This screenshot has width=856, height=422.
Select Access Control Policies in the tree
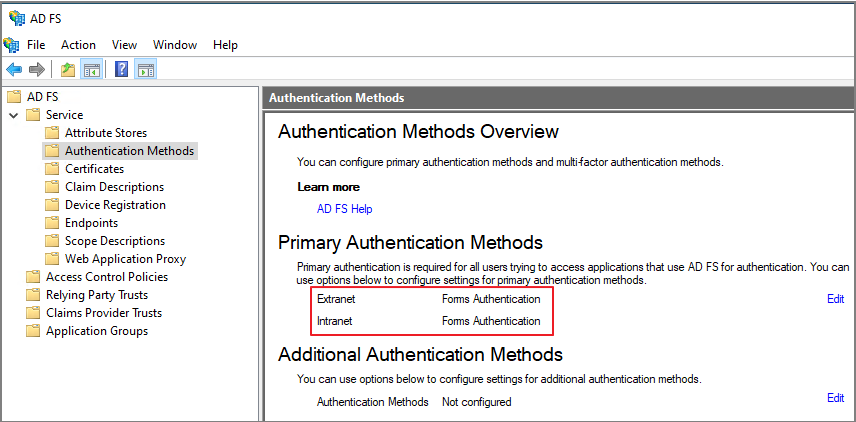(x=107, y=277)
